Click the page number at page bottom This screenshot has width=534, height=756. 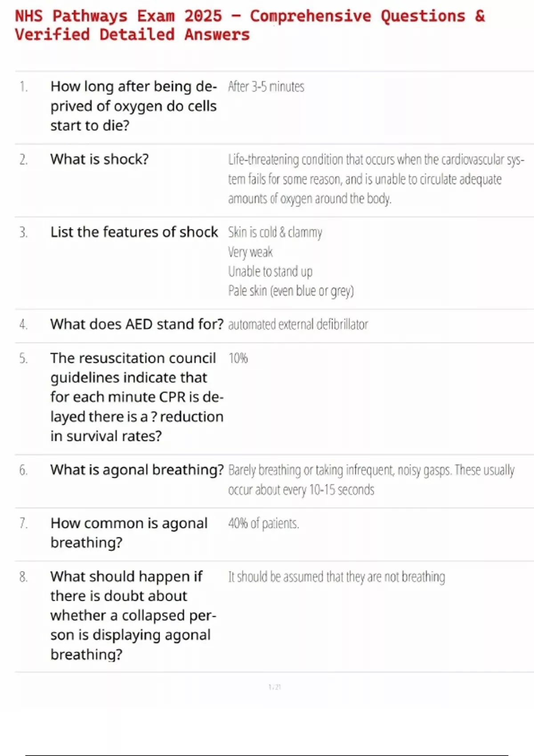[x=275, y=687]
